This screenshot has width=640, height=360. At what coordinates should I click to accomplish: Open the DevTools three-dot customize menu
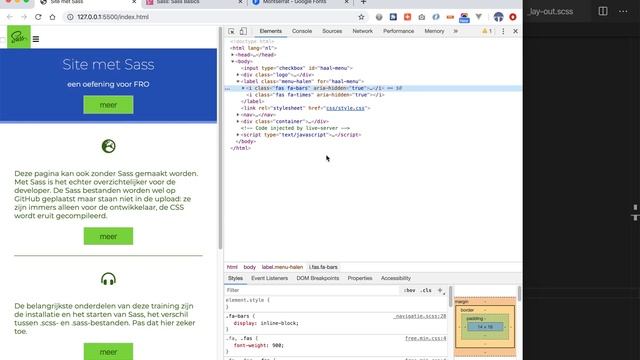[x=503, y=31]
